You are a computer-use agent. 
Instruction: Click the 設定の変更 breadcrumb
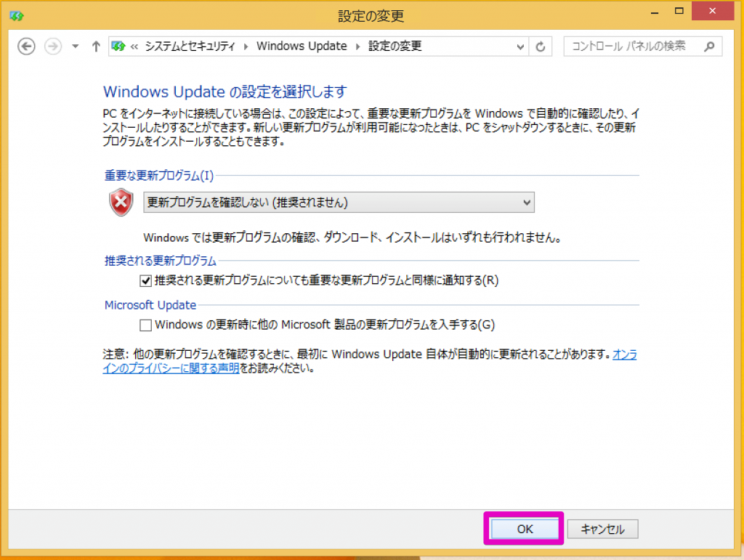click(x=395, y=46)
